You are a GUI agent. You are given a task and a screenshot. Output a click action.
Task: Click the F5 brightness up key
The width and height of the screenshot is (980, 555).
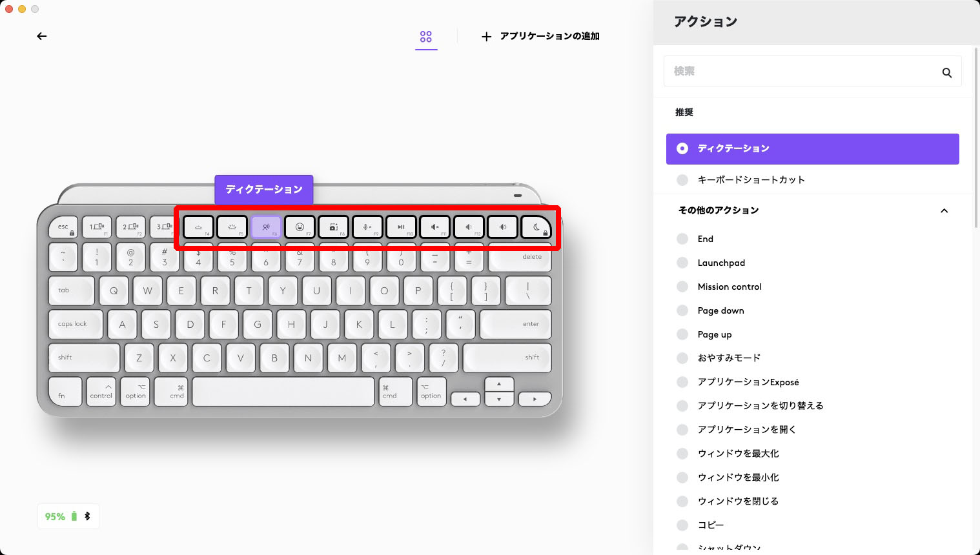pyautogui.click(x=232, y=227)
